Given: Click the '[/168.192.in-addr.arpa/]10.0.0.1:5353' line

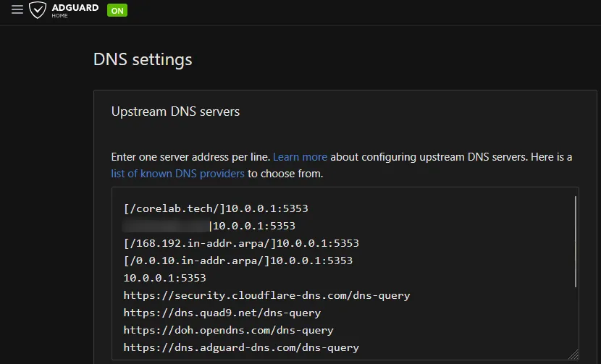Looking at the screenshot, I should (241, 243).
